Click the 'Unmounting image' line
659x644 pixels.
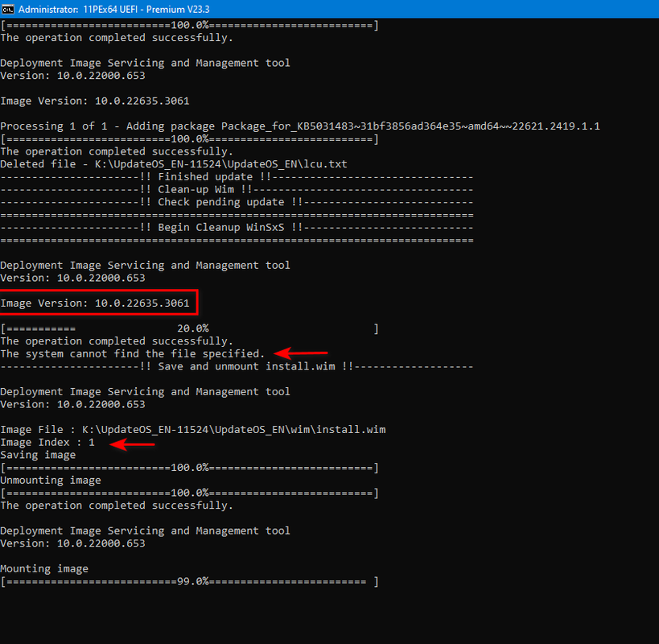pos(51,480)
